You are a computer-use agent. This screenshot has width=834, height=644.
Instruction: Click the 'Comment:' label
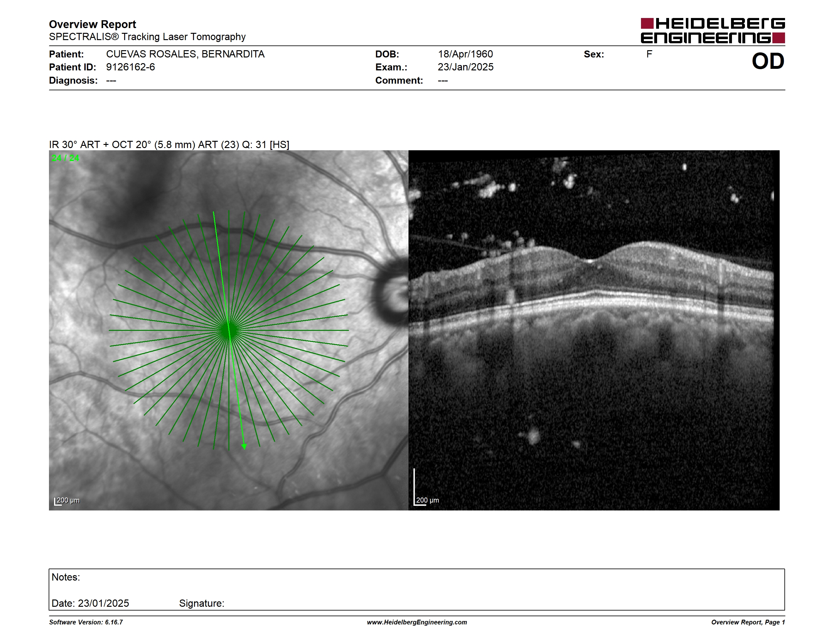tap(399, 80)
